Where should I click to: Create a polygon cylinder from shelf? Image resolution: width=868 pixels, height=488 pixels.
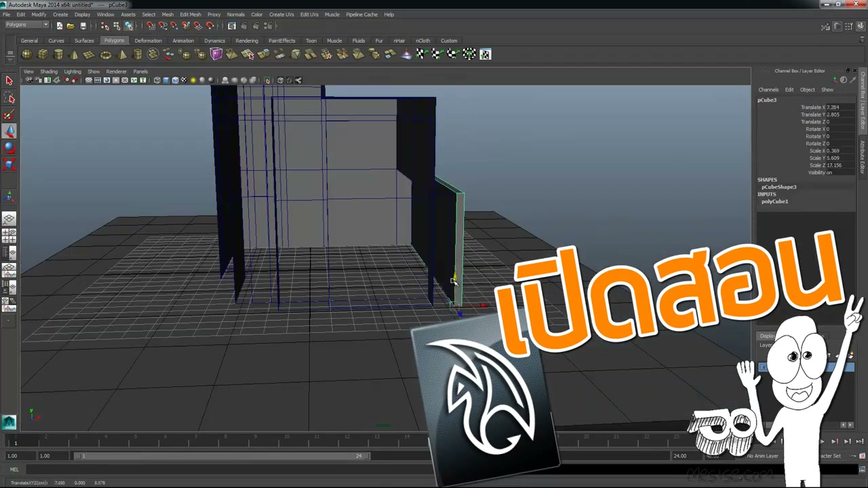(x=58, y=54)
